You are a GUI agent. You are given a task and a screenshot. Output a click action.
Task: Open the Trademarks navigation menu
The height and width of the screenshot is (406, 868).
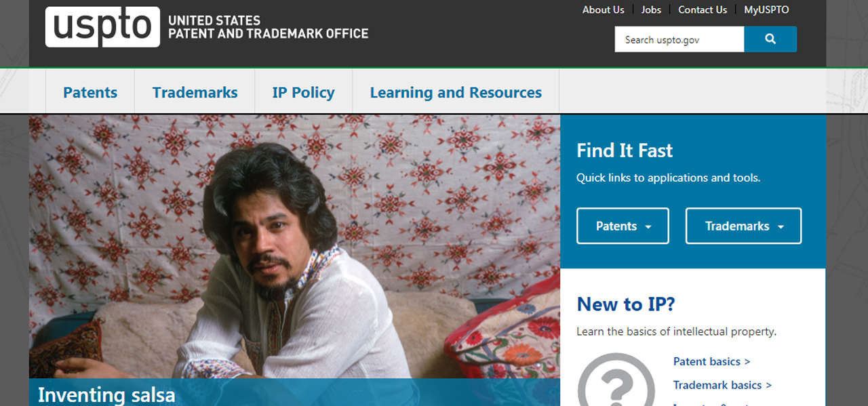[x=195, y=92]
